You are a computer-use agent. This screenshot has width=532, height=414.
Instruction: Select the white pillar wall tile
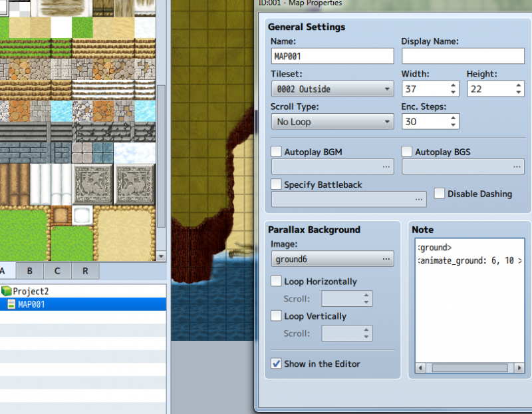pyautogui.click(x=51, y=184)
